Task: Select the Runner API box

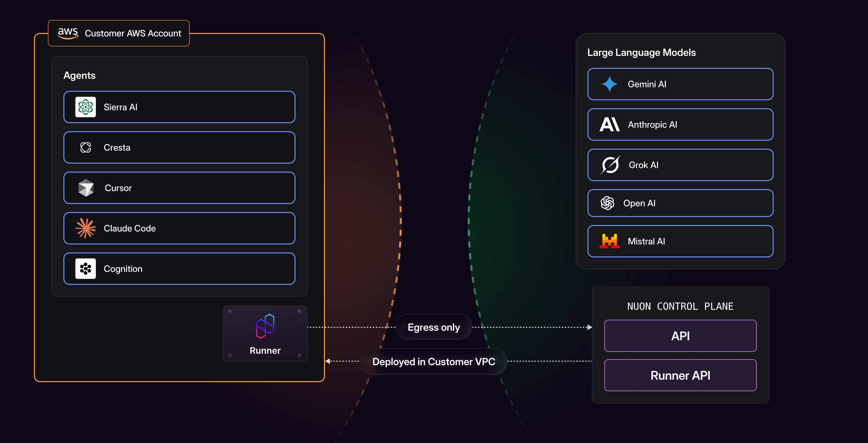Action: tap(680, 375)
